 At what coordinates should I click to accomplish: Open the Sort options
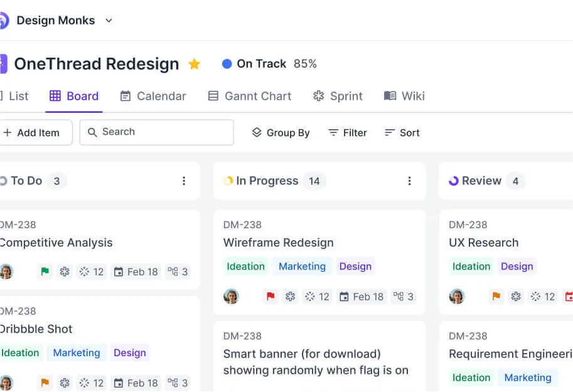(x=402, y=132)
